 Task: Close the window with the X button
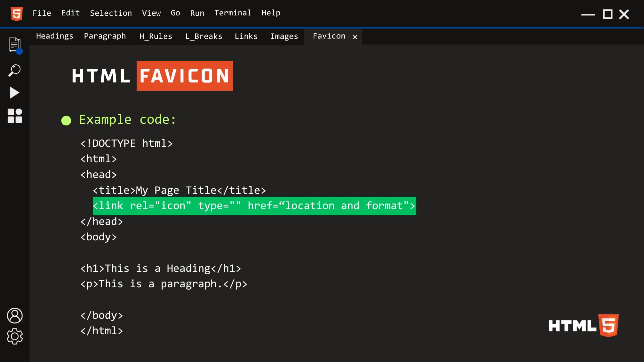(x=624, y=14)
